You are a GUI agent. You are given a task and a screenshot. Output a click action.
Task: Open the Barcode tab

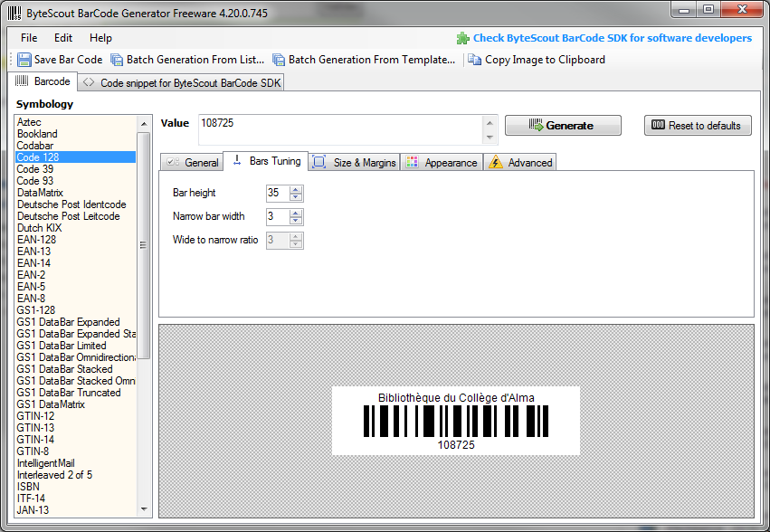coord(43,81)
